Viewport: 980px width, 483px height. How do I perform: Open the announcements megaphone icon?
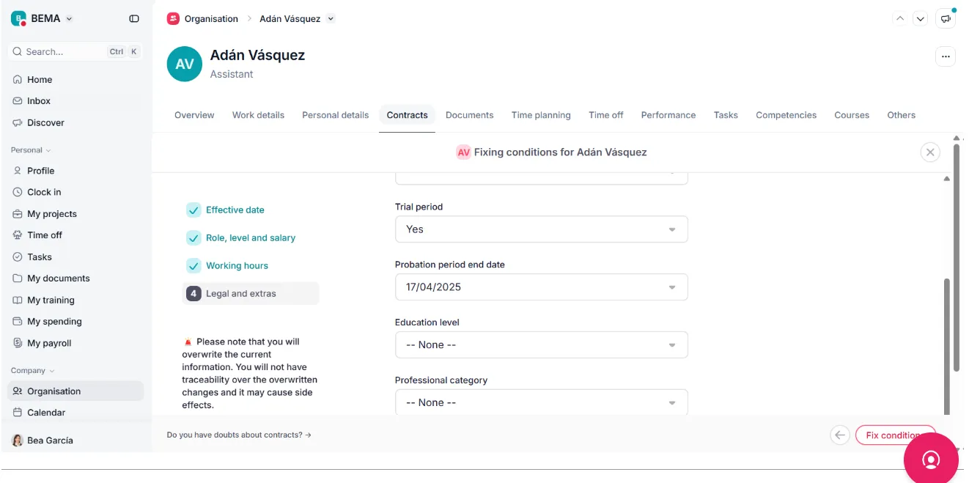click(946, 19)
